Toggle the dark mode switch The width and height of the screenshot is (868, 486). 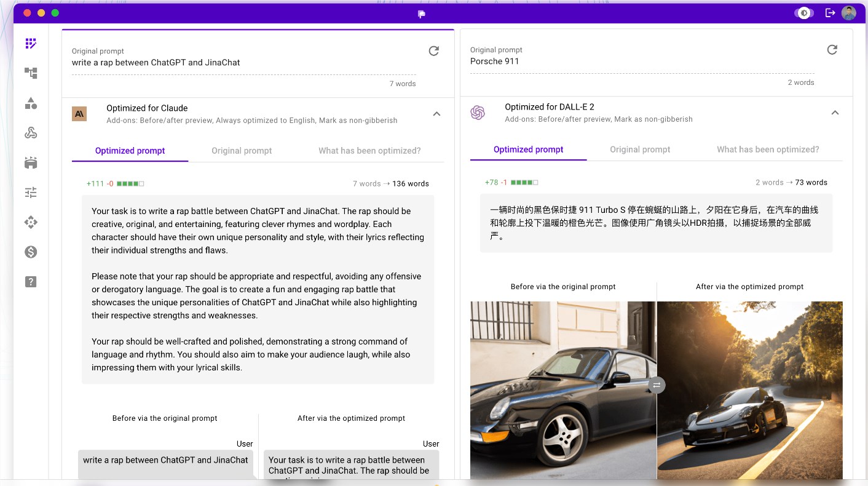tap(804, 13)
